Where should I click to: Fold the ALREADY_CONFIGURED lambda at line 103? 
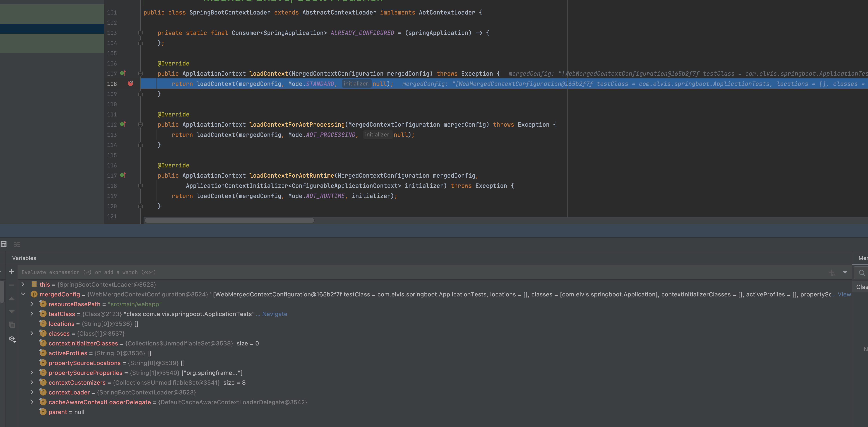[140, 33]
